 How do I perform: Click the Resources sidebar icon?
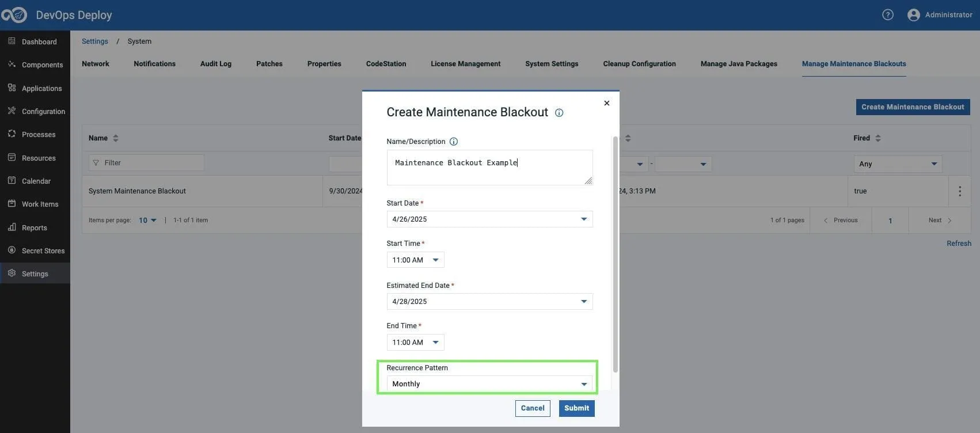(12, 158)
